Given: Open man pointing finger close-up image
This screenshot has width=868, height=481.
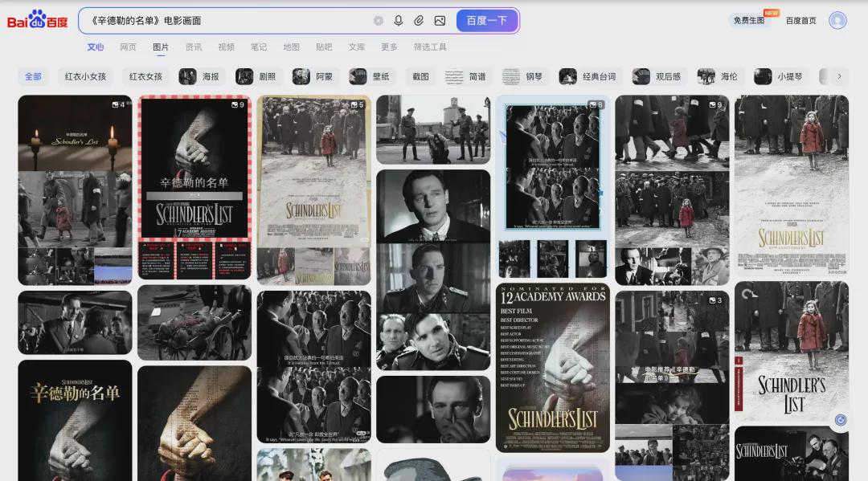Looking at the screenshot, I should [433, 410].
